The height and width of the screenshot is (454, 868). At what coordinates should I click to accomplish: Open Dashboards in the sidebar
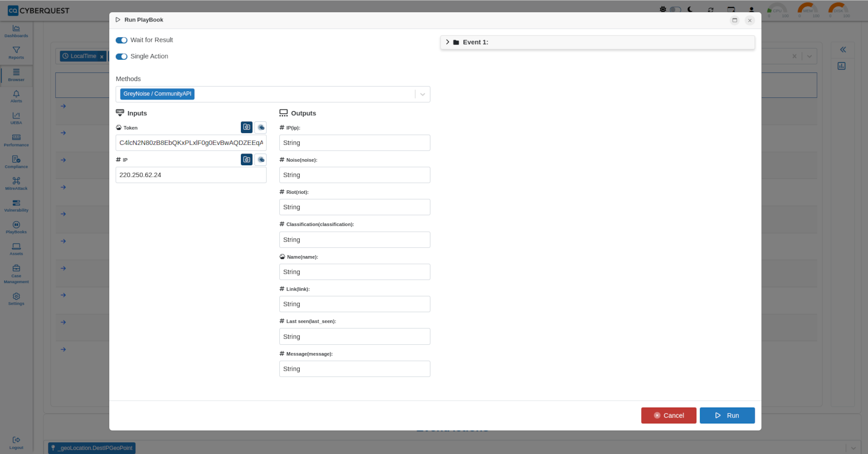(16, 31)
